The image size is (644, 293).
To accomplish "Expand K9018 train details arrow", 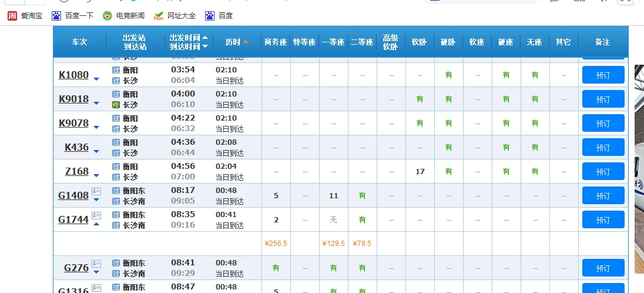I will pyautogui.click(x=96, y=104).
